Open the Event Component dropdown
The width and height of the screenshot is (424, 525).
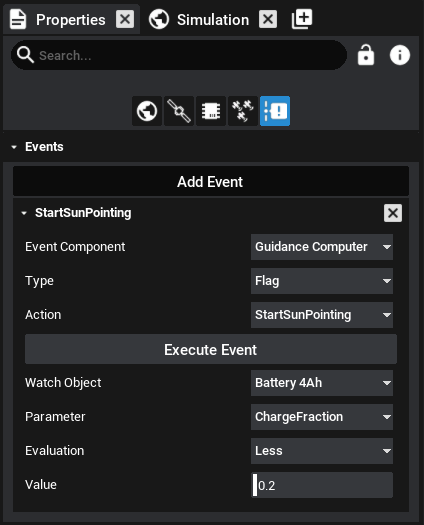coord(322,247)
